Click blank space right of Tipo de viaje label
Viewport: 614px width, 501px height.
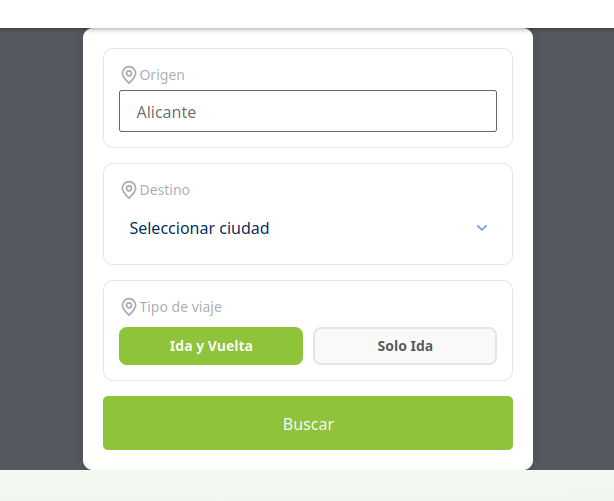[x=370, y=307]
